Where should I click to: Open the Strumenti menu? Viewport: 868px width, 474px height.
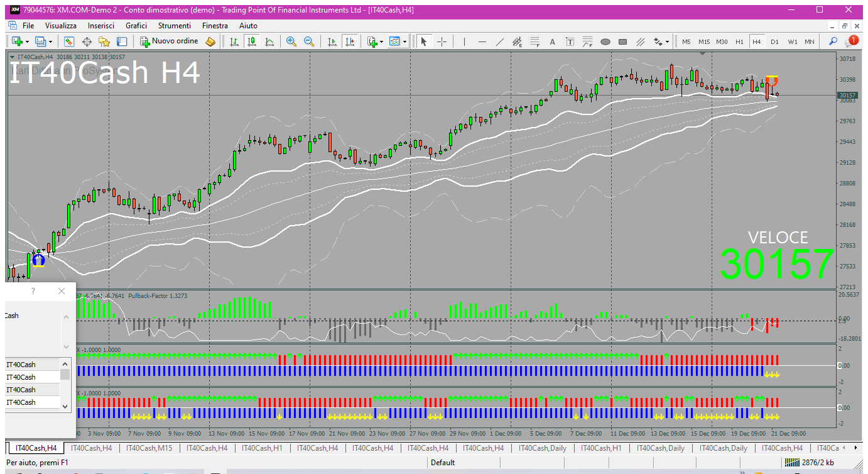(x=175, y=26)
